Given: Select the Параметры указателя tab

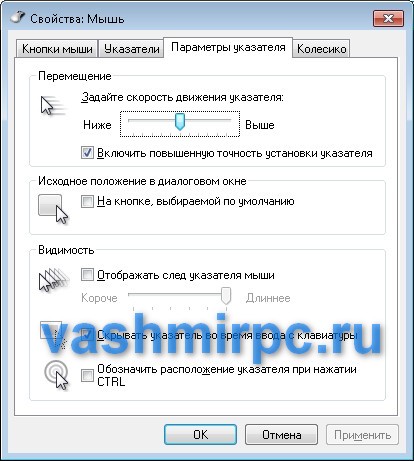Looking at the screenshot, I should [228, 47].
